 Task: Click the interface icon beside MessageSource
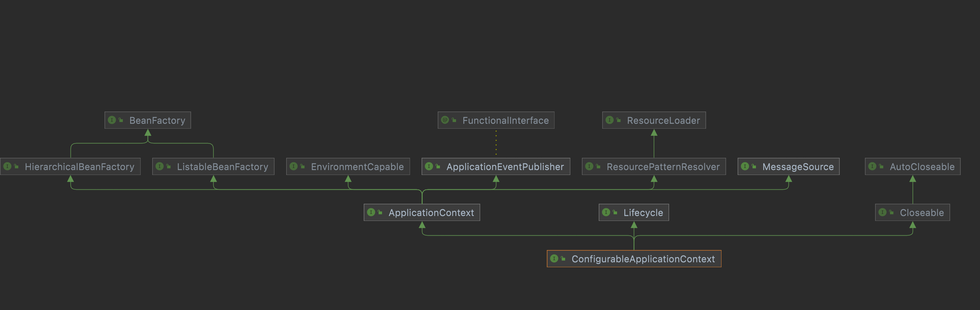(x=745, y=167)
